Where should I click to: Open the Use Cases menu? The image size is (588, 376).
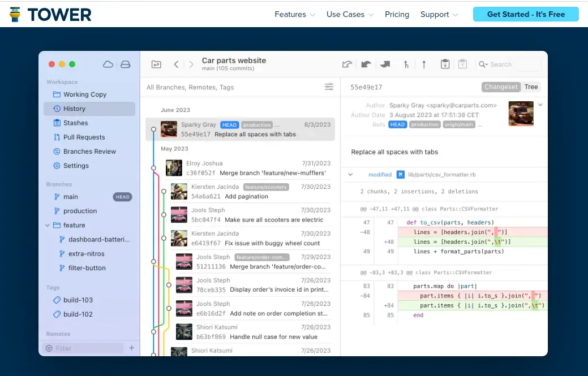(x=346, y=14)
